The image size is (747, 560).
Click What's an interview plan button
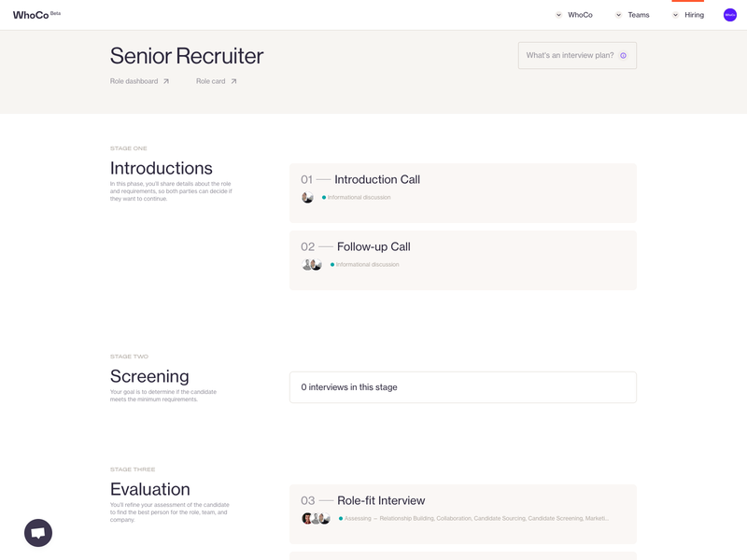577,55
